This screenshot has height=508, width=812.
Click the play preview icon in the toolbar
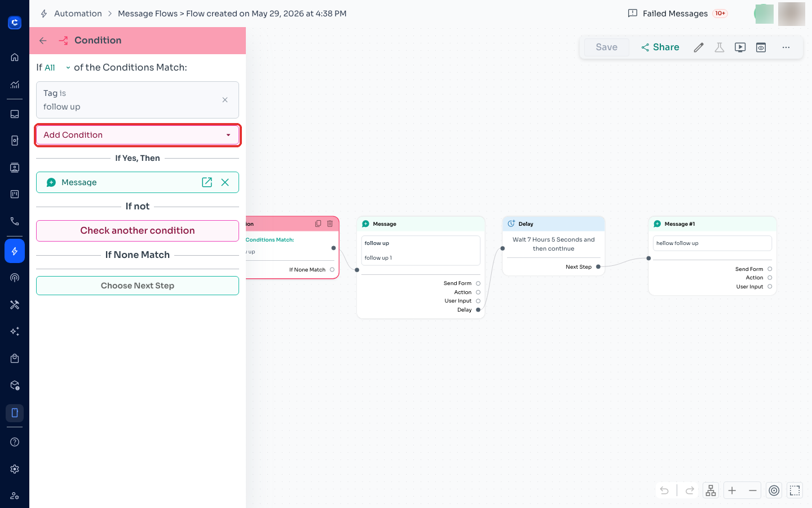pos(740,47)
